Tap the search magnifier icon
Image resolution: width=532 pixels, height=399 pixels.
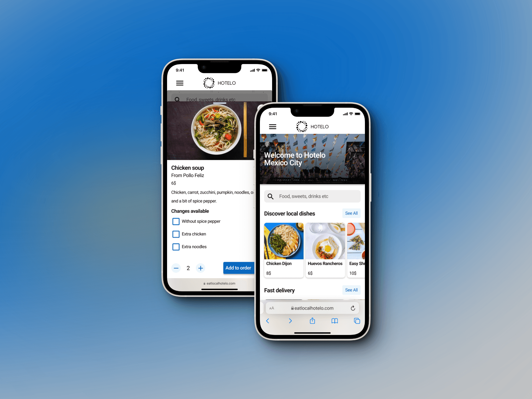pyautogui.click(x=272, y=195)
